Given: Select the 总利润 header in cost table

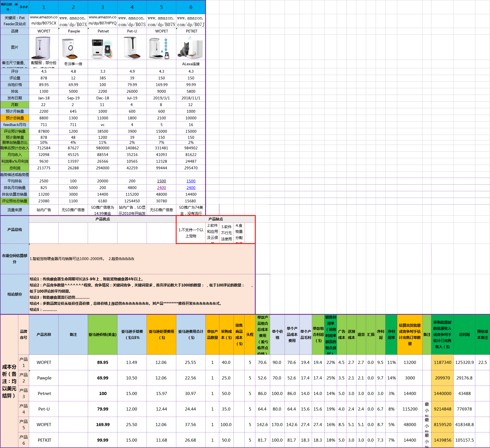Looking at the screenshot, I should 464,334.
